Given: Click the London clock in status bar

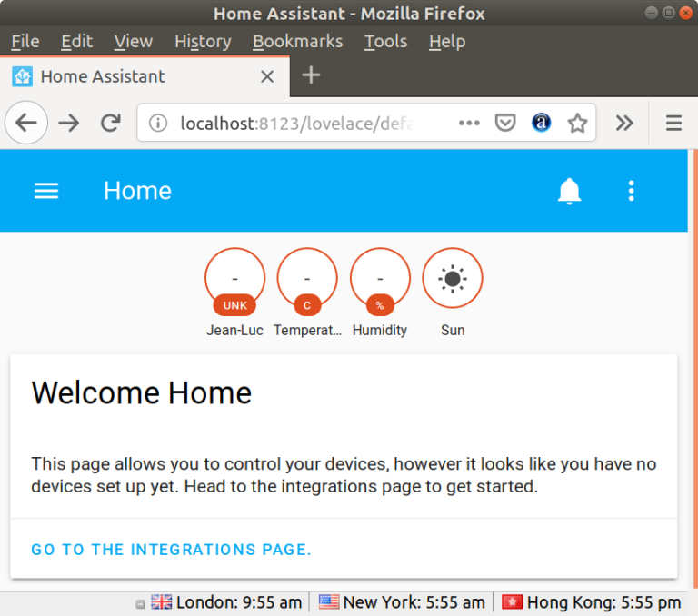Looking at the screenshot, I should pyautogui.click(x=226, y=602).
